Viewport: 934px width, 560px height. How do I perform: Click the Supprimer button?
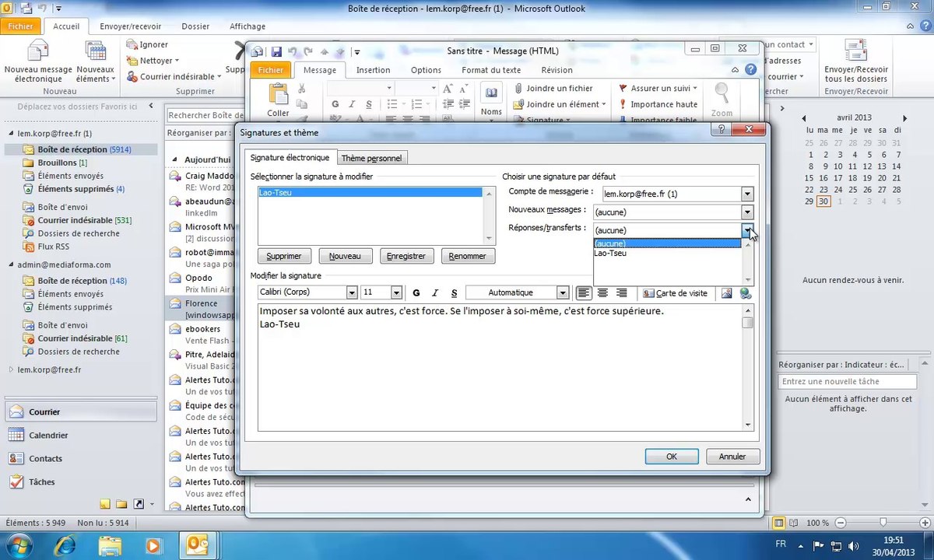284,256
